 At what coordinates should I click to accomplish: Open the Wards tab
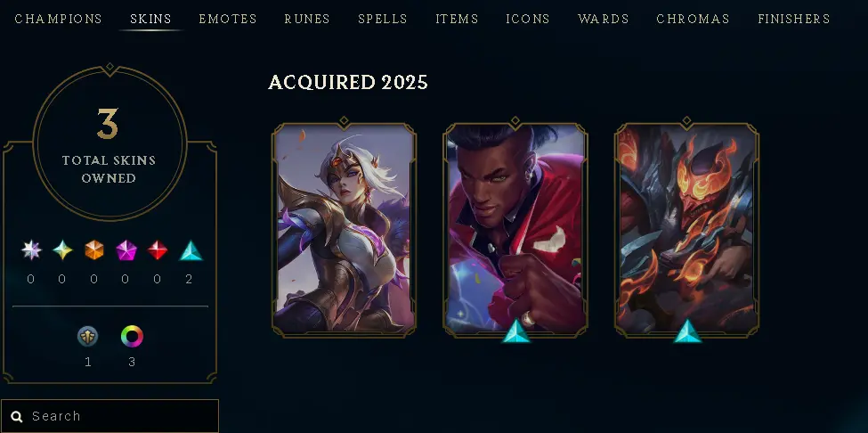[x=603, y=19]
